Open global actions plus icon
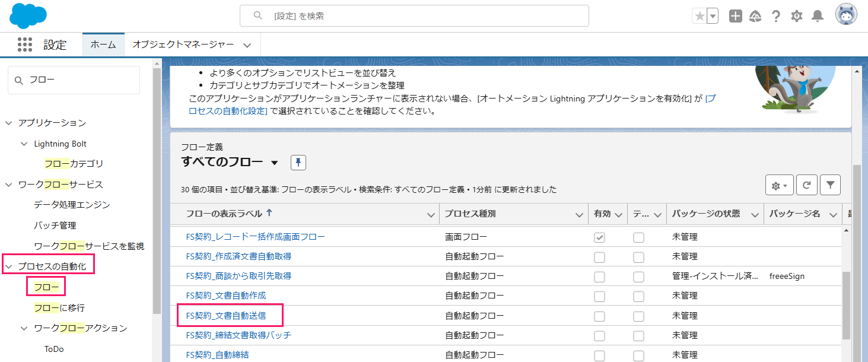 coord(736,16)
